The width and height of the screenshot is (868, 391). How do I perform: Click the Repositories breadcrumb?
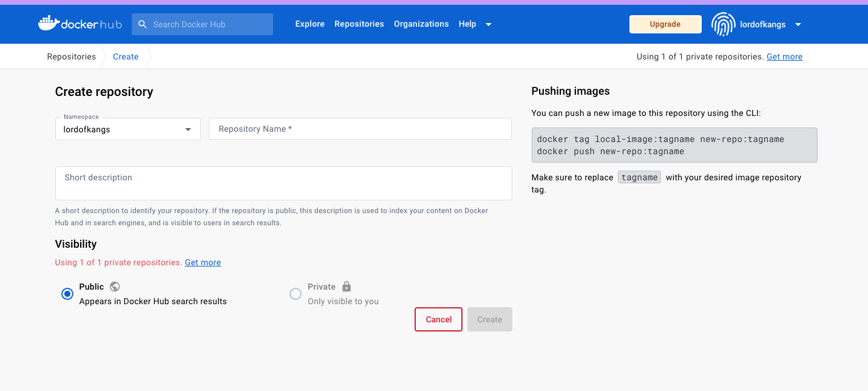[x=72, y=56]
